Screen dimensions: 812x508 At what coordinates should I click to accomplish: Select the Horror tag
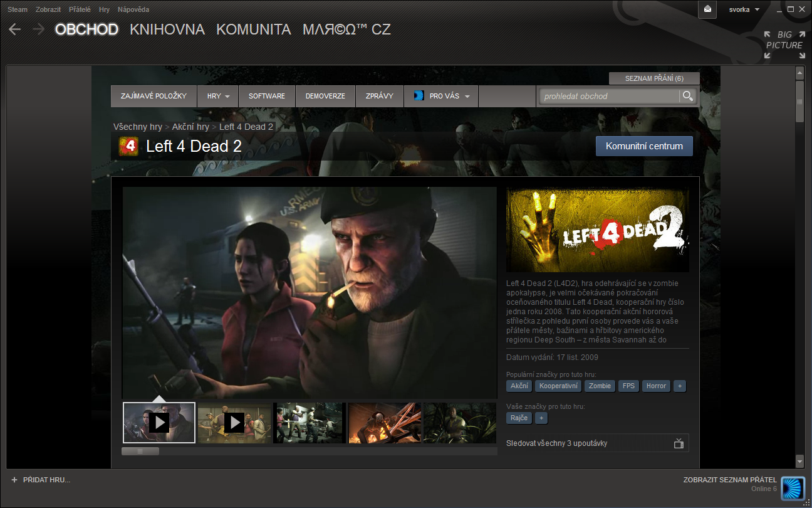pyautogui.click(x=656, y=386)
